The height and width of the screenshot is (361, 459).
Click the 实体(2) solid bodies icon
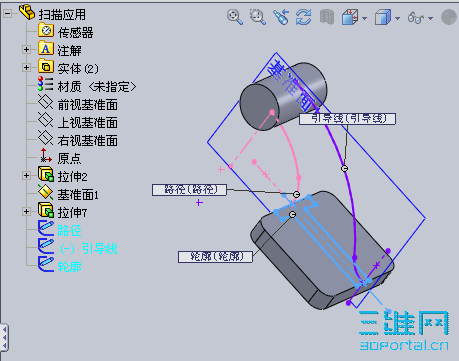click(x=46, y=66)
